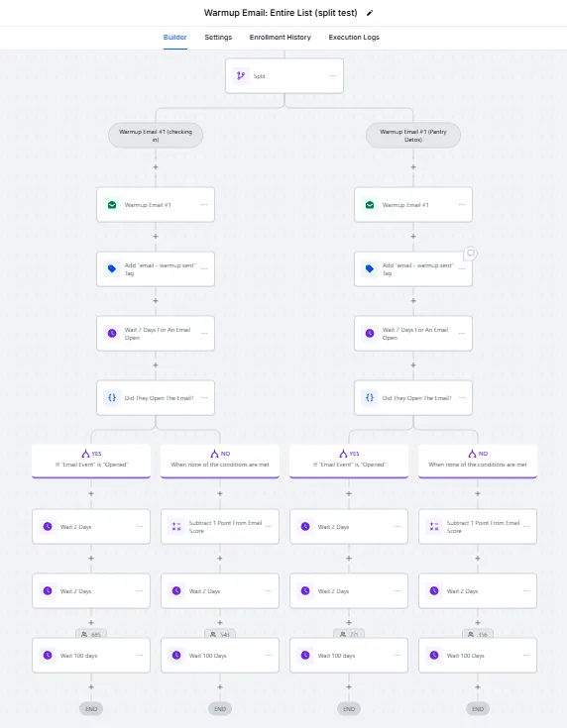Select the leftmost YES branch condition card
567x728 pixels.
[91, 461]
